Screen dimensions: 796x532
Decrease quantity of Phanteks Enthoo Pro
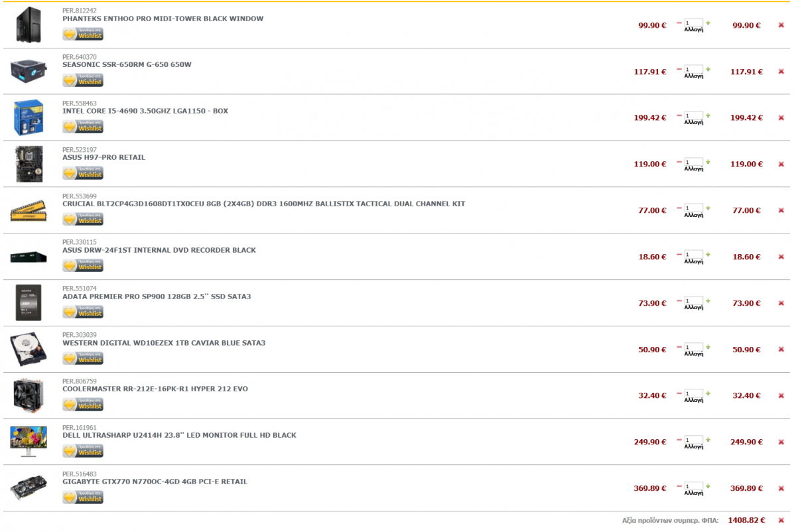(679, 23)
